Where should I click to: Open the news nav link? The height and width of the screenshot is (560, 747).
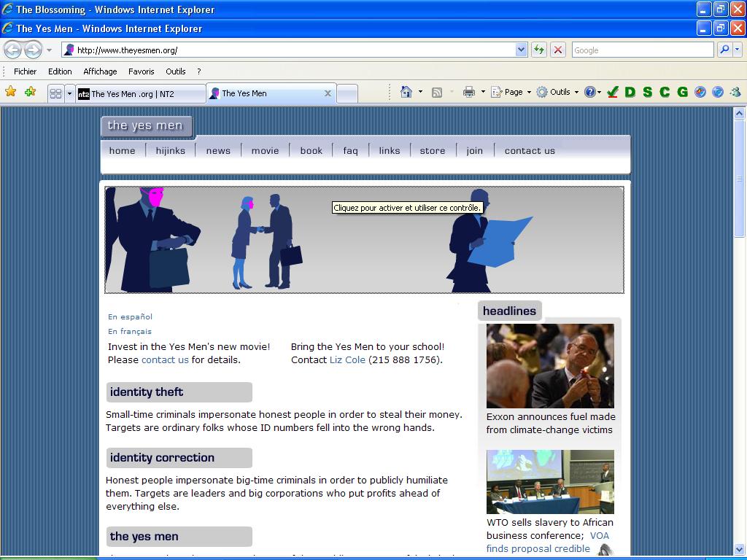[x=218, y=150]
